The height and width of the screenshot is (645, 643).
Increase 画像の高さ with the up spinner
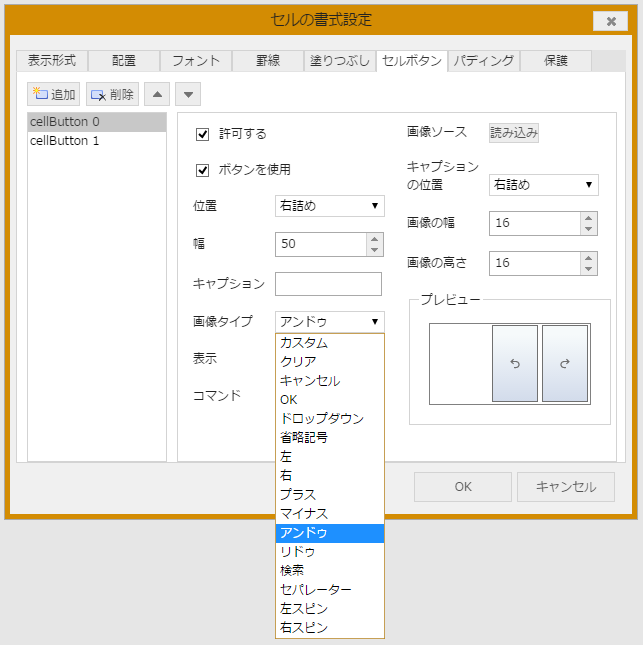[x=589, y=258]
